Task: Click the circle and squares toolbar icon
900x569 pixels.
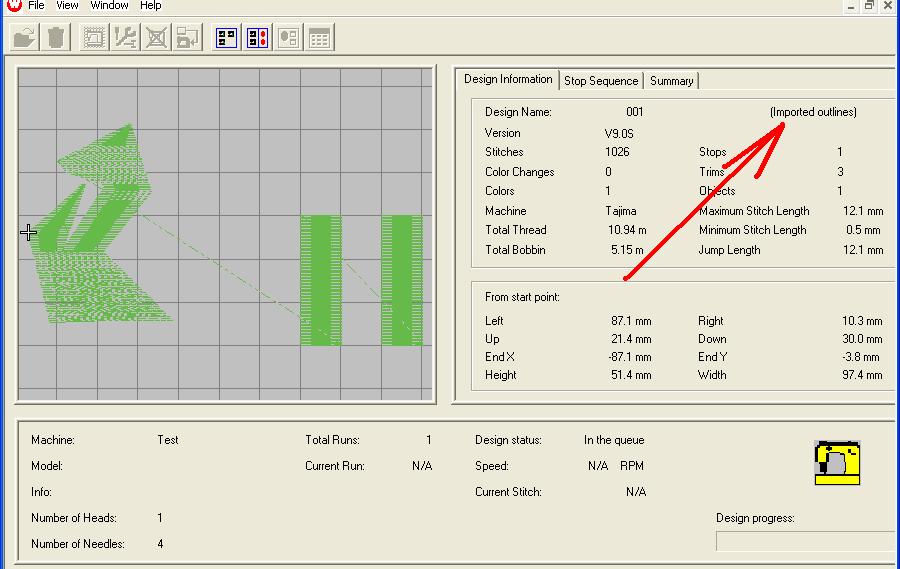Action: pyautogui.click(x=288, y=38)
